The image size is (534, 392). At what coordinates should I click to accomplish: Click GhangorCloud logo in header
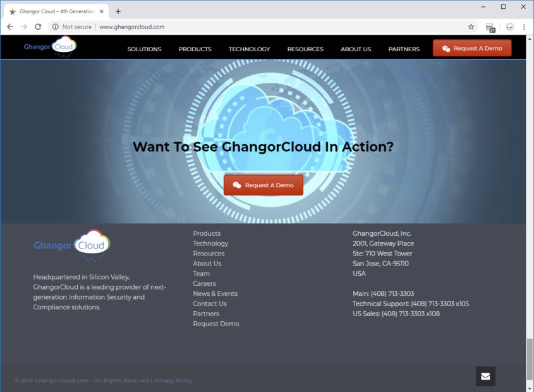click(x=51, y=47)
